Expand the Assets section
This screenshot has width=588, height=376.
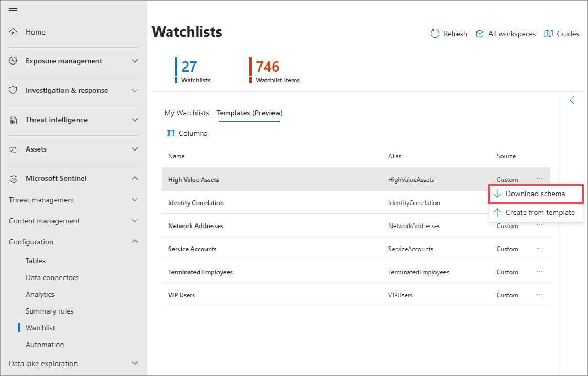[x=135, y=149]
